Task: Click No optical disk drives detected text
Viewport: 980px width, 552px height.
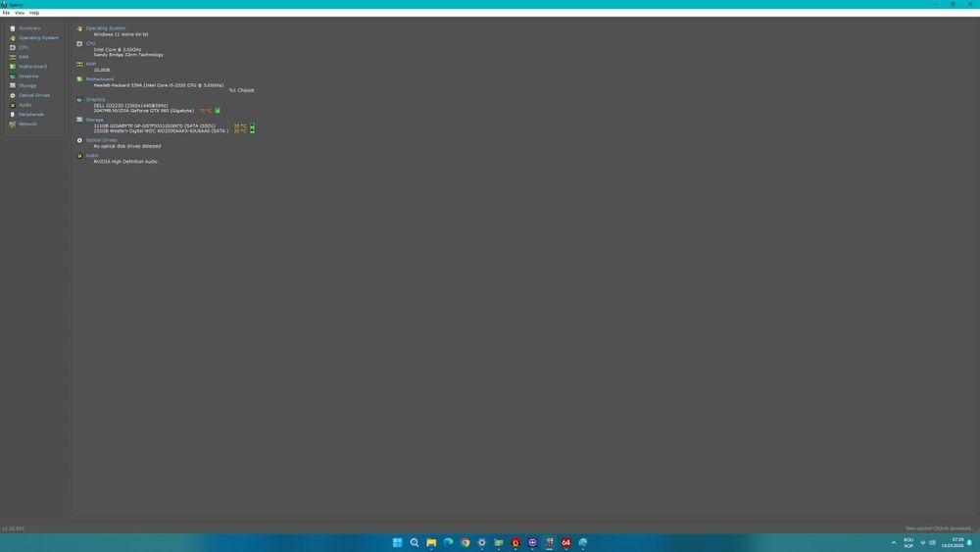Action: [126, 146]
